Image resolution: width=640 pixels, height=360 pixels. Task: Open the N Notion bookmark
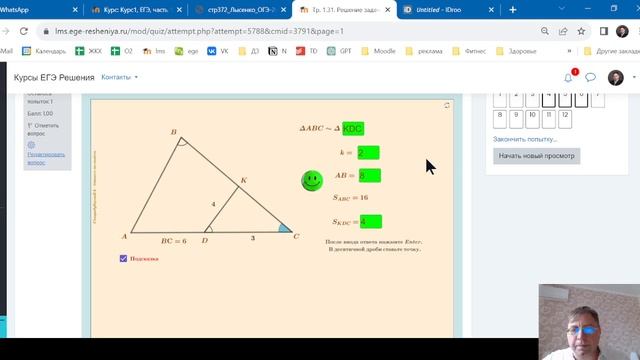[278, 51]
